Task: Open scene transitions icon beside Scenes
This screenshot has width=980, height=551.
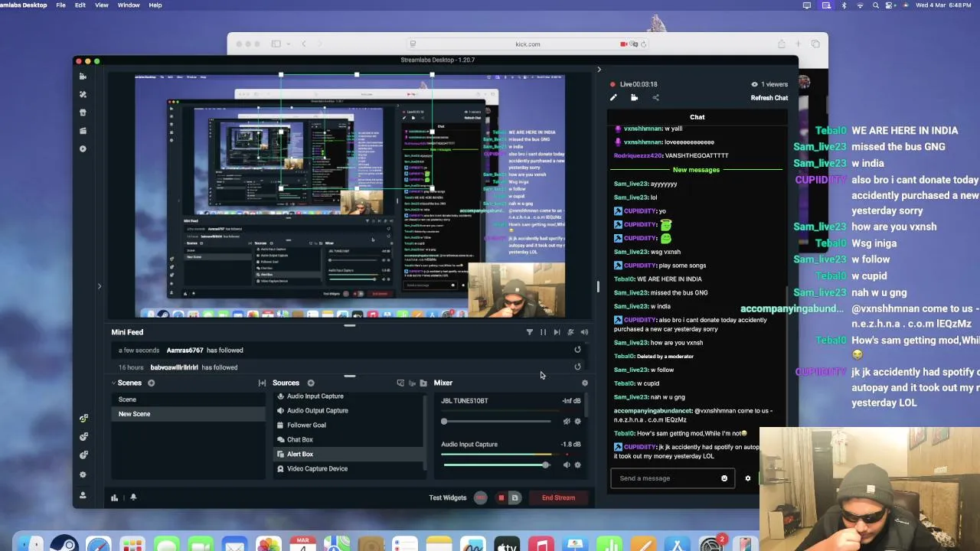Action: pyautogui.click(x=262, y=383)
